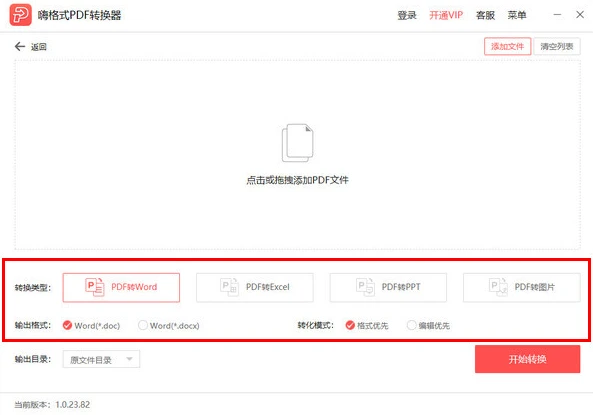
Task: Open 开通VIP in title bar
Action: [x=446, y=15]
